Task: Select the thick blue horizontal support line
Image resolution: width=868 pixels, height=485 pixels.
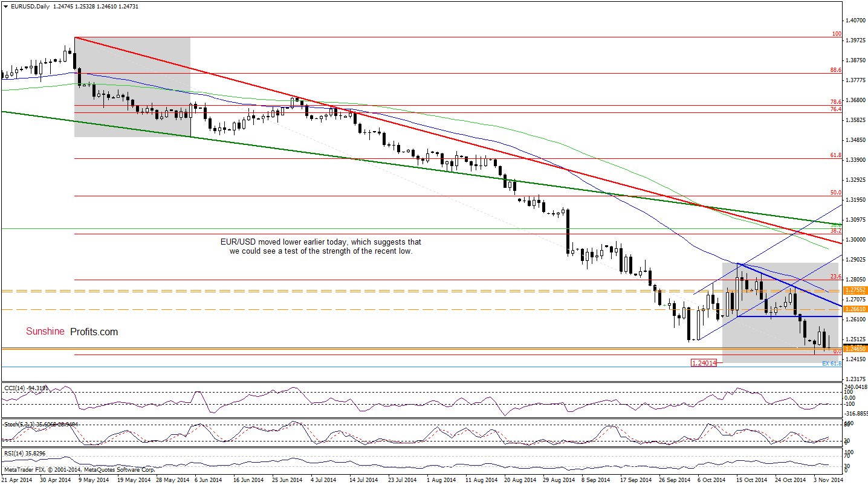Action: point(789,316)
